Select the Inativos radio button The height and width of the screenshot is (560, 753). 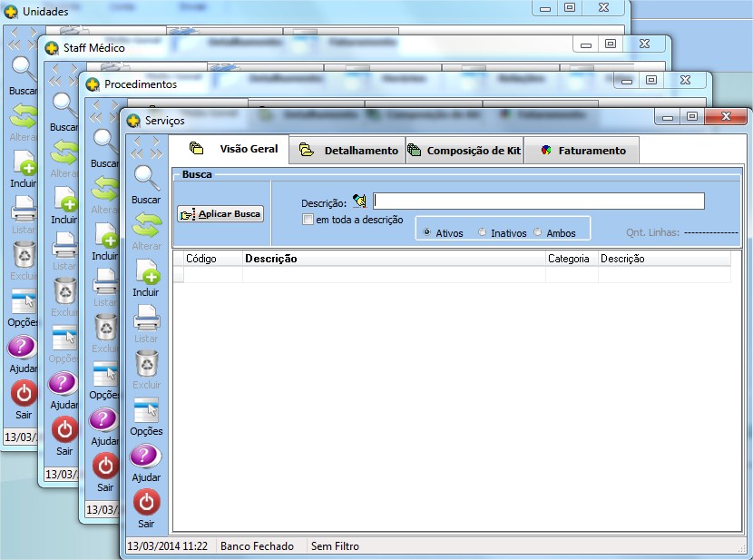coord(482,232)
